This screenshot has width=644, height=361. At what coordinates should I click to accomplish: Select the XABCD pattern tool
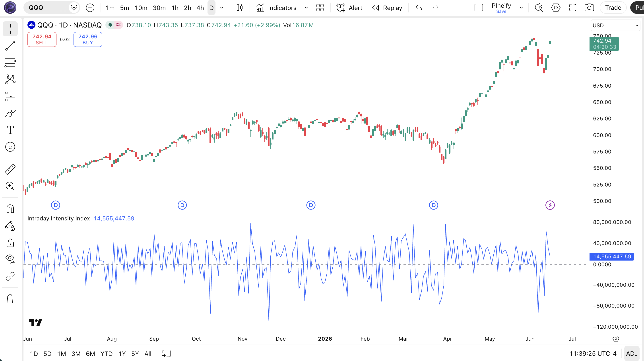point(10,79)
